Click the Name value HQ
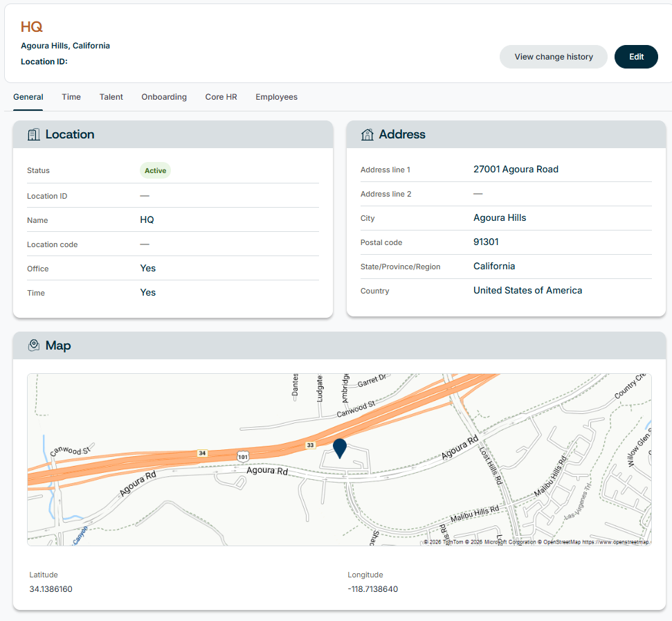The image size is (672, 621). point(147,220)
